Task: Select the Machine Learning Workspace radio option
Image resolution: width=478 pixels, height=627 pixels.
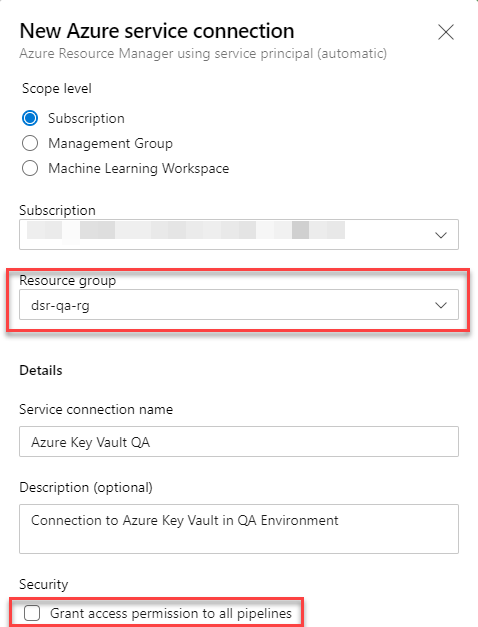Action: pos(30,168)
